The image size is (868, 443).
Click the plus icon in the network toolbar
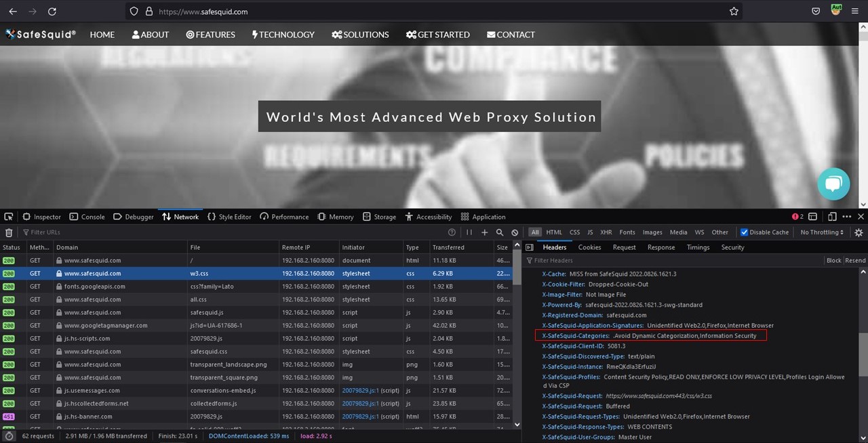pyautogui.click(x=484, y=232)
